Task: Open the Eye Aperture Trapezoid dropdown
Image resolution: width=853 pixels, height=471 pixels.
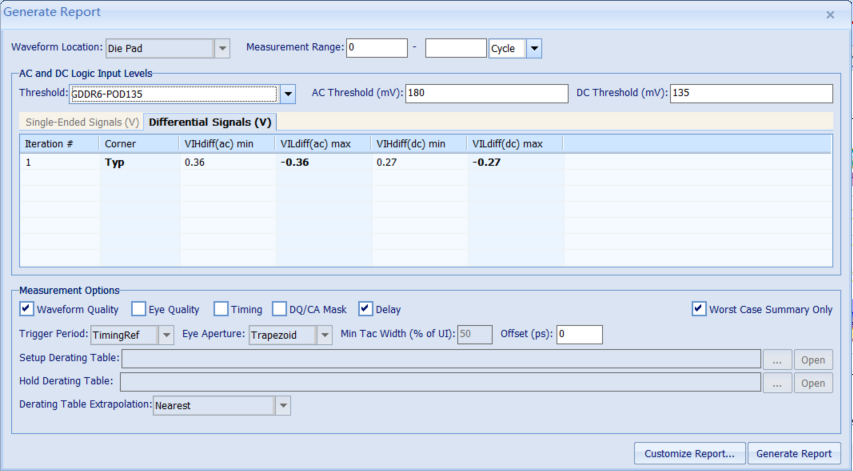Action: click(325, 335)
